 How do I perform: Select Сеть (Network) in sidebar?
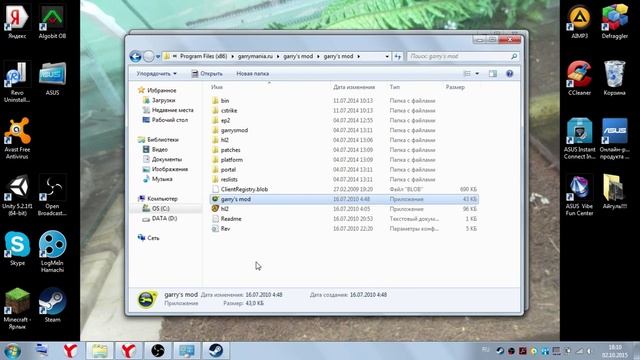(x=149, y=238)
